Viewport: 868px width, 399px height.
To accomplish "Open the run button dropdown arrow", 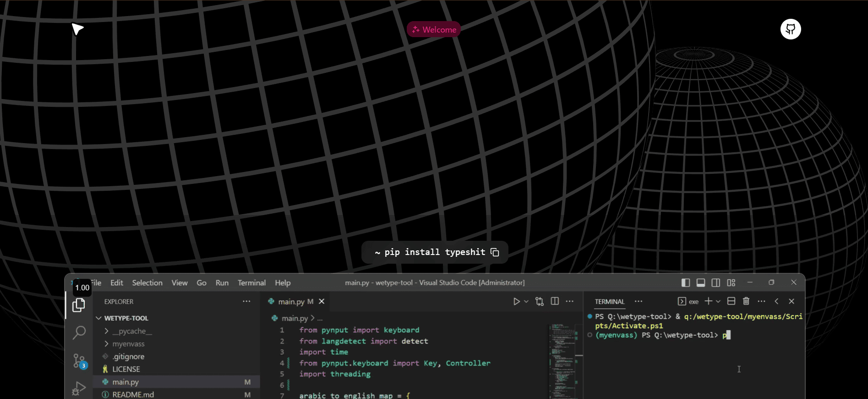I will coord(526,301).
